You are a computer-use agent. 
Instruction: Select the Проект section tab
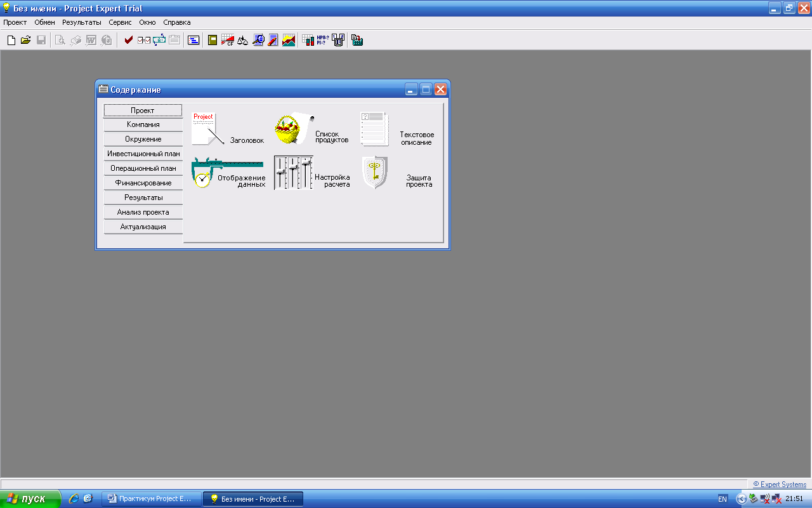143,110
